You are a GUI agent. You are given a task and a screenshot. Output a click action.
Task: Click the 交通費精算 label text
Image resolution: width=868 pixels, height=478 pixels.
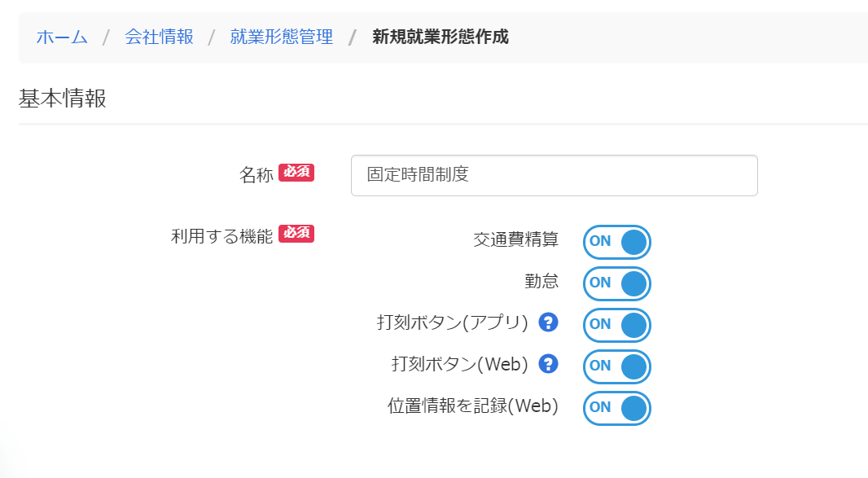[x=516, y=239]
